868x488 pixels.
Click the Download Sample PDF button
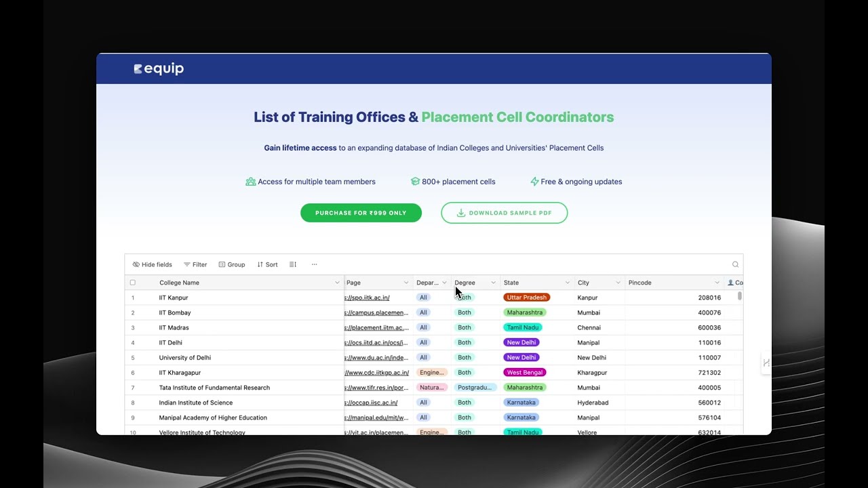coord(504,213)
